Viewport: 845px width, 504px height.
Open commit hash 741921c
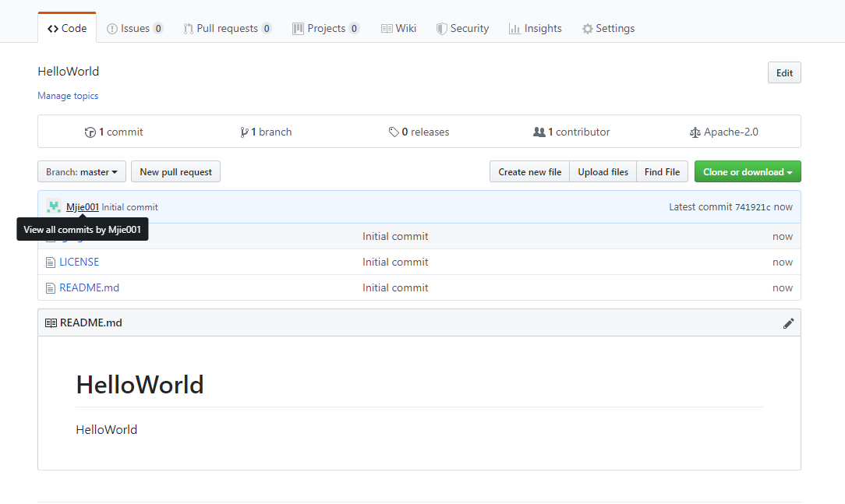click(x=753, y=207)
